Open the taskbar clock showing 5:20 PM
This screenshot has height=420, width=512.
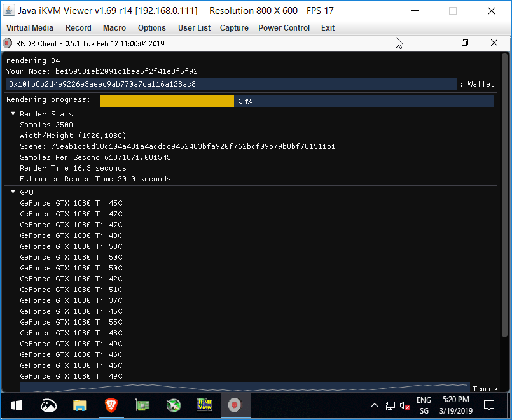456,405
